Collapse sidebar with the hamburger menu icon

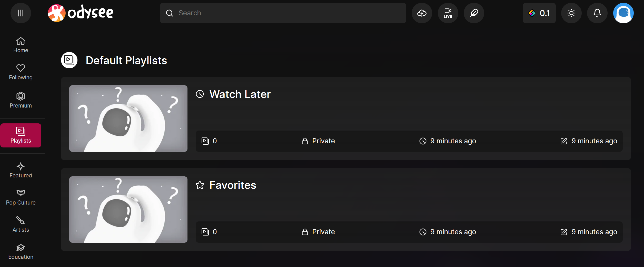(21, 13)
